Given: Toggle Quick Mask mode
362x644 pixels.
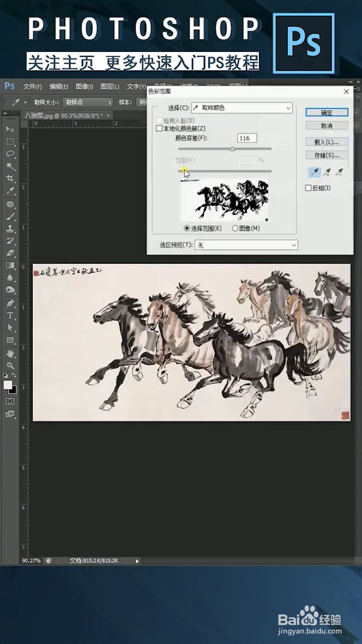Looking at the screenshot, I should tap(10, 401).
